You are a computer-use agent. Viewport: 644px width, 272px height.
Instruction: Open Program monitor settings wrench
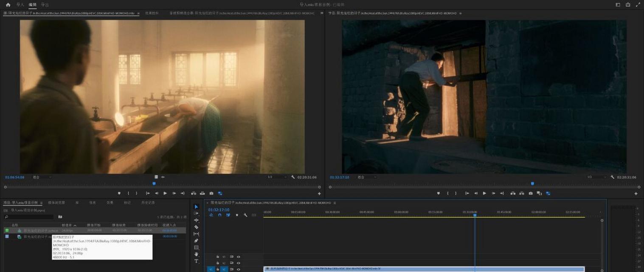coord(612,177)
